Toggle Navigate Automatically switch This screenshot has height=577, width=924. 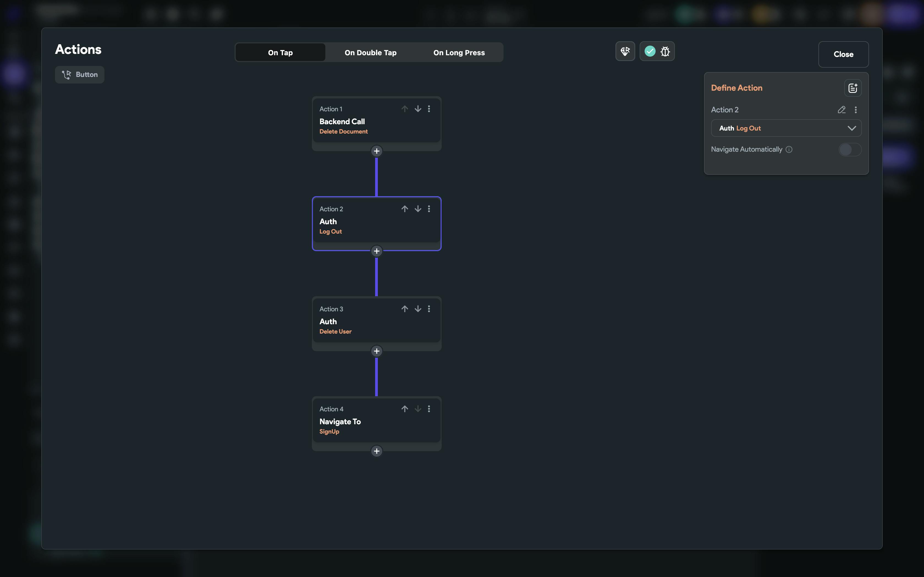coord(849,149)
